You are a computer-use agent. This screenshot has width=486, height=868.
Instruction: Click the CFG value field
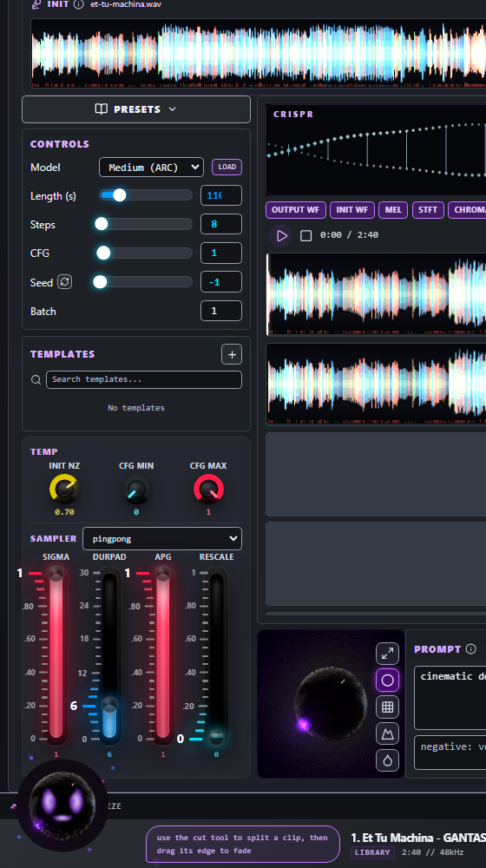tap(220, 253)
